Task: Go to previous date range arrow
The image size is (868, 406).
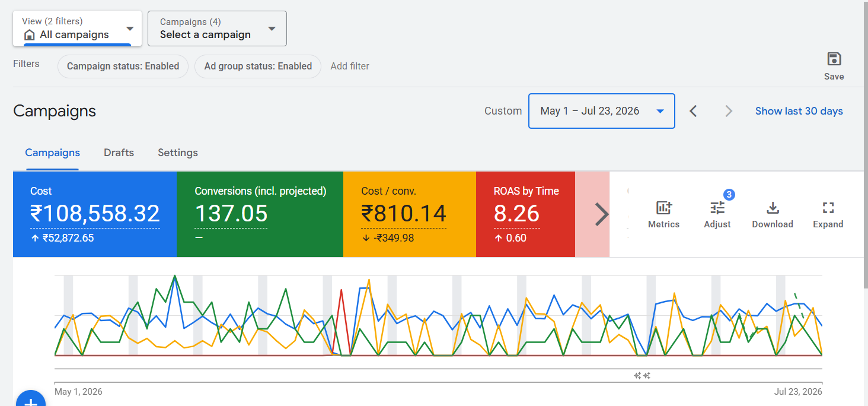Action: click(x=693, y=111)
